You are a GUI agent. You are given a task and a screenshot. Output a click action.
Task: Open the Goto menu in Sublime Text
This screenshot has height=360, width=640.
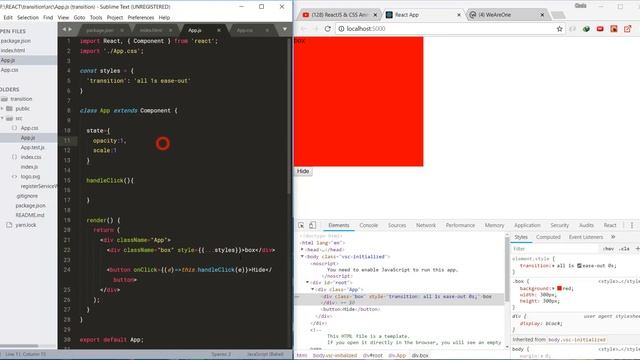[x=79, y=18]
